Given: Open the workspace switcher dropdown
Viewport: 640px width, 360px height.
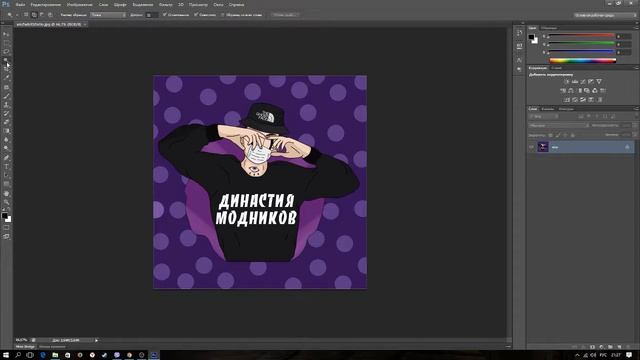Looking at the screenshot, I should [604, 15].
